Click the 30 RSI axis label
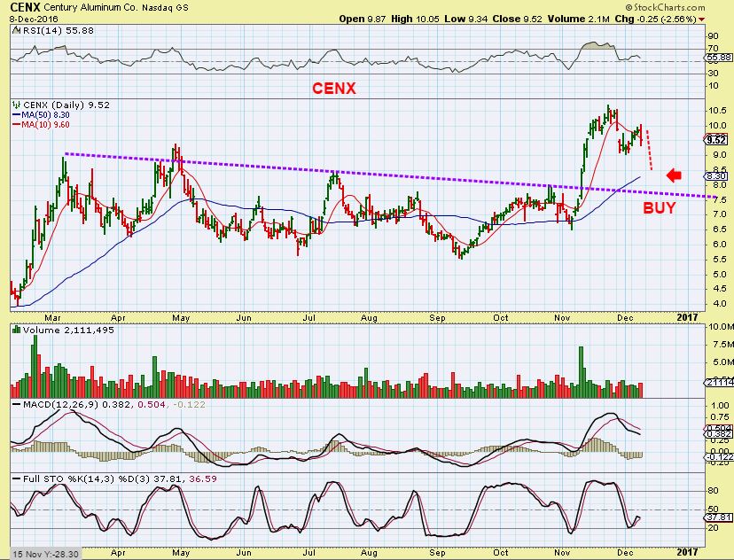The height and width of the screenshot is (560, 734). click(x=714, y=74)
